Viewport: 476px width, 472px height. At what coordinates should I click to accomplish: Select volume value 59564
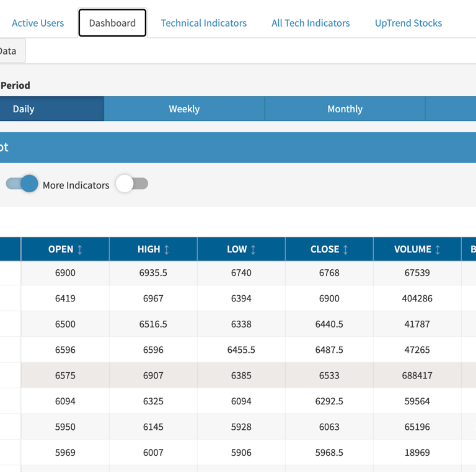click(417, 401)
